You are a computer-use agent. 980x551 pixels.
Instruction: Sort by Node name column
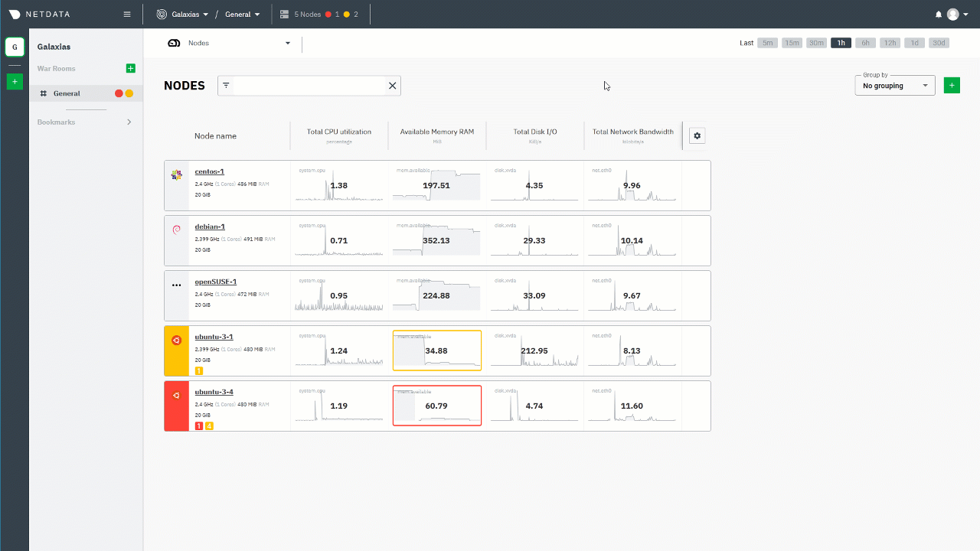click(215, 135)
